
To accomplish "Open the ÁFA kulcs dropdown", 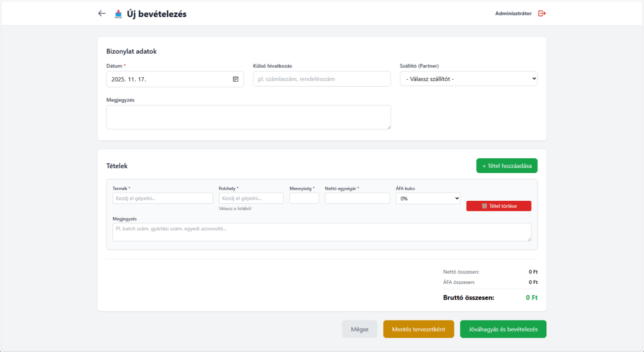I will point(428,198).
